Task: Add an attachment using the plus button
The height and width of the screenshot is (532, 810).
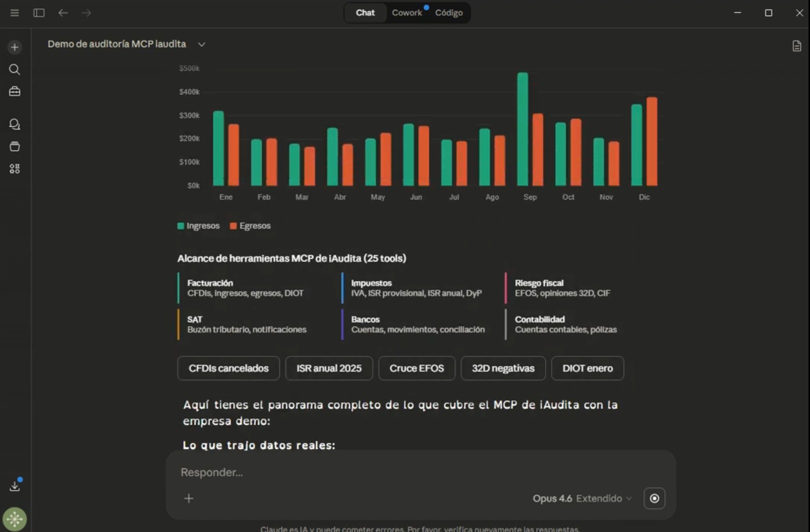Action: click(188, 499)
